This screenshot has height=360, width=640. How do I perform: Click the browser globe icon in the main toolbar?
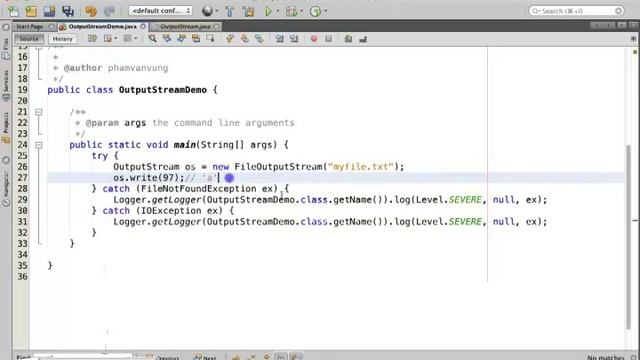[207, 11]
